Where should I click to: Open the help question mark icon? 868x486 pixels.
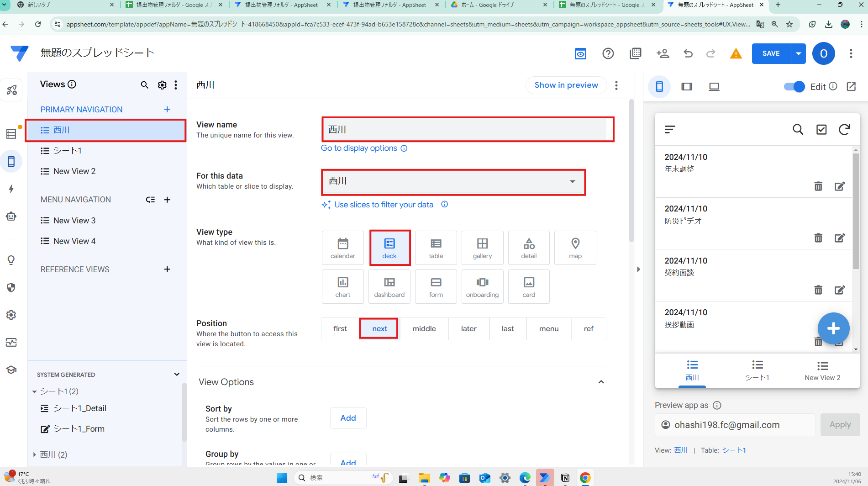pyautogui.click(x=608, y=54)
